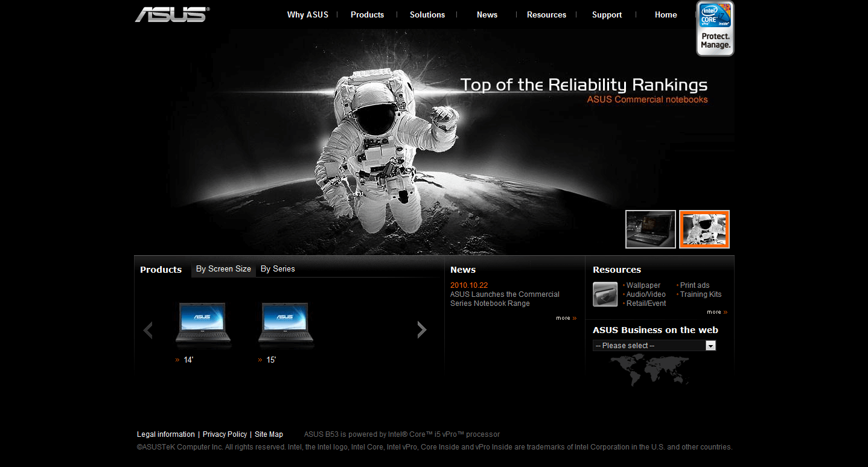Show the astronaut banner thumbnail

point(704,229)
